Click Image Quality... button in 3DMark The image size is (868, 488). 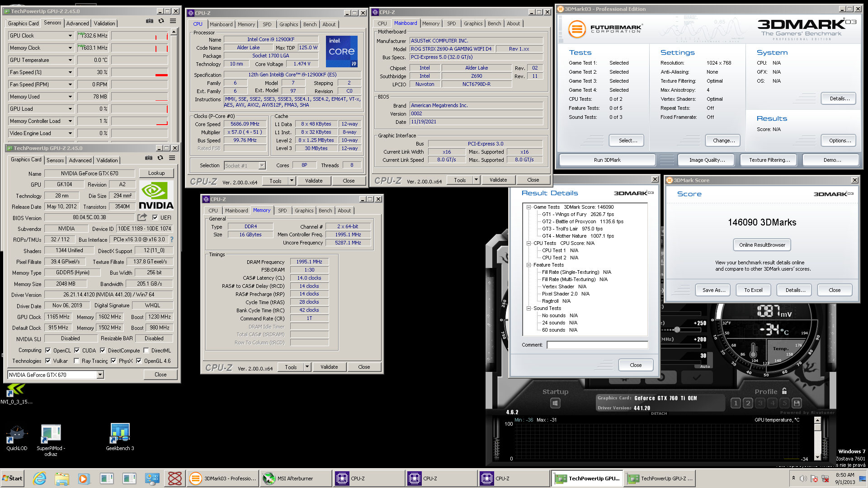pyautogui.click(x=707, y=160)
